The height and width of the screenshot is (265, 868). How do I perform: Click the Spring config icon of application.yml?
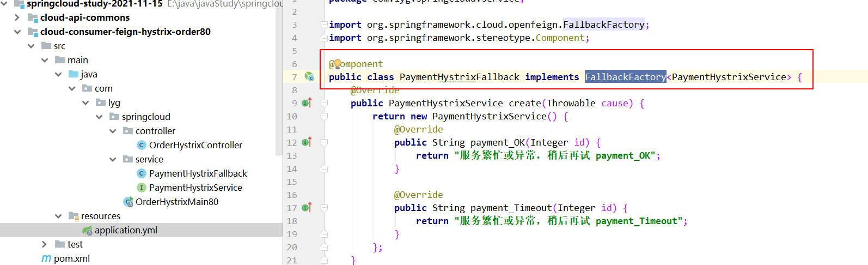[x=87, y=230]
